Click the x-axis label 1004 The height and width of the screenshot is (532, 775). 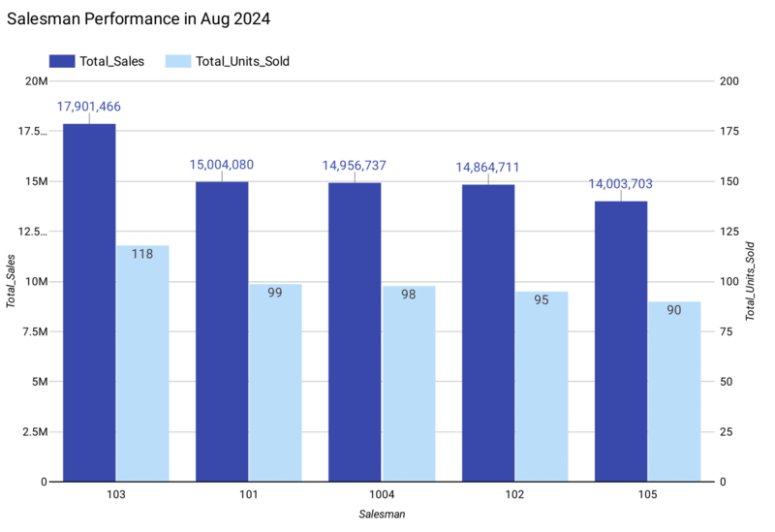(382, 494)
